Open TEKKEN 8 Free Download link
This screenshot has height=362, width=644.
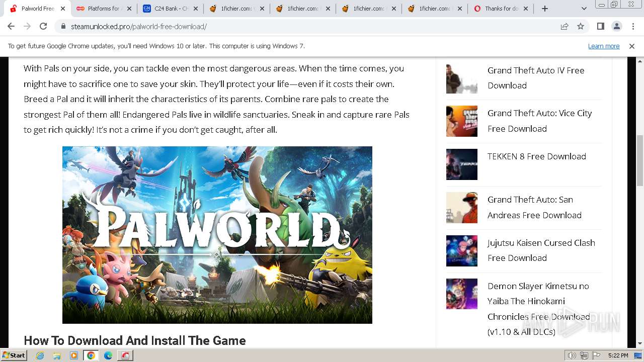pyautogui.click(x=536, y=156)
